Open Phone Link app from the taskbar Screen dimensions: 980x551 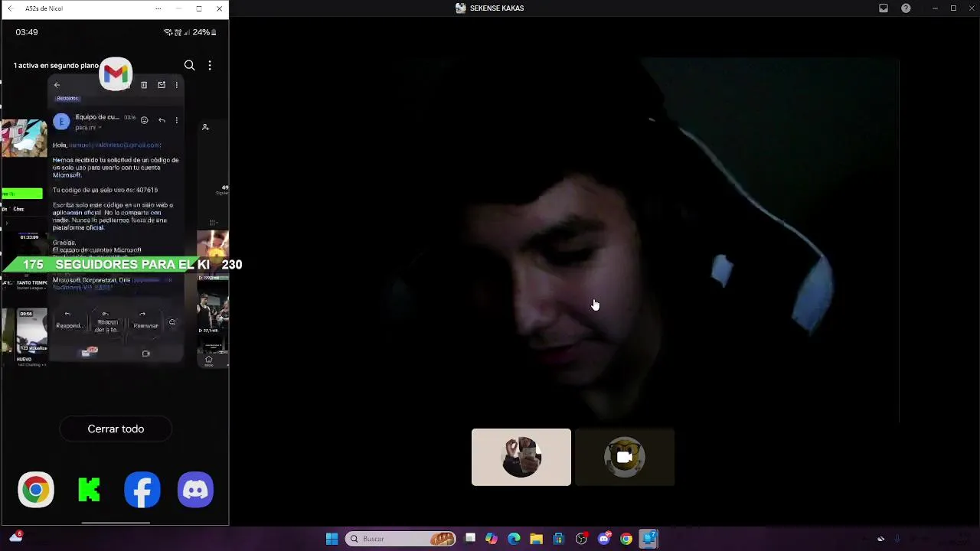tap(648, 539)
